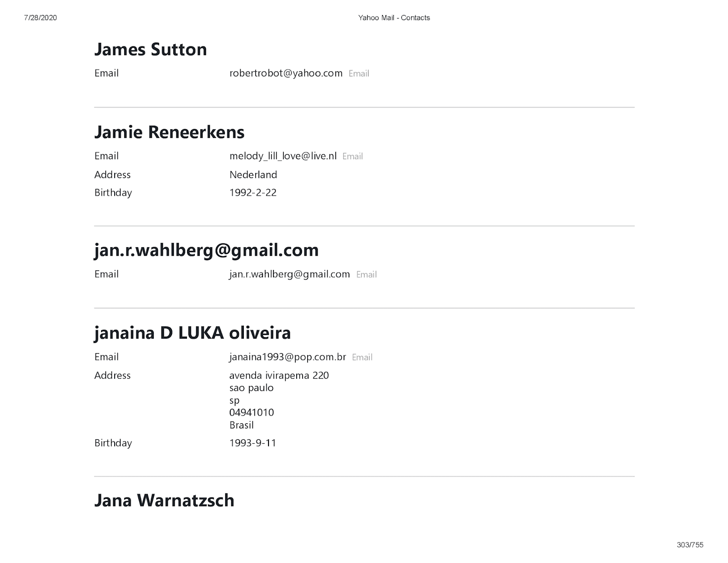Viewport: 728px width, 563px height.
Task: Open the jan.r.wahlberg@gmail.com email row value
Action: (x=289, y=274)
